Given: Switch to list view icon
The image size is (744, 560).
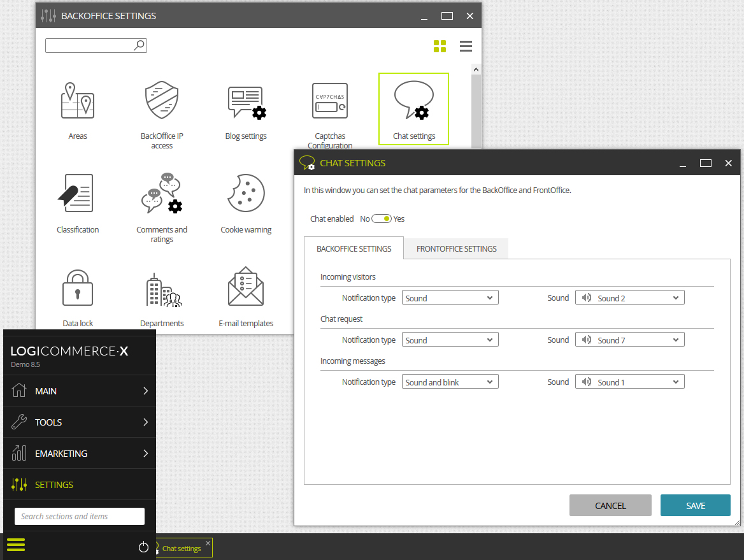Looking at the screenshot, I should pos(466,46).
